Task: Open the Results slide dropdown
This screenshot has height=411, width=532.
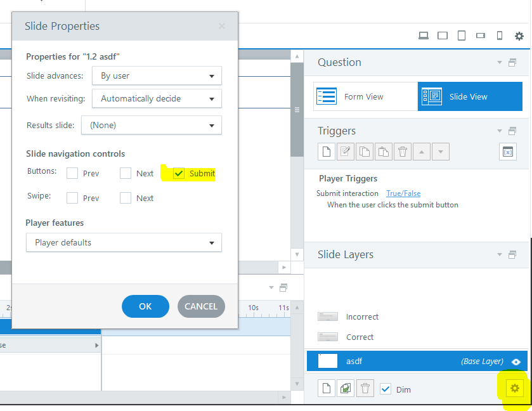Action: (152, 125)
